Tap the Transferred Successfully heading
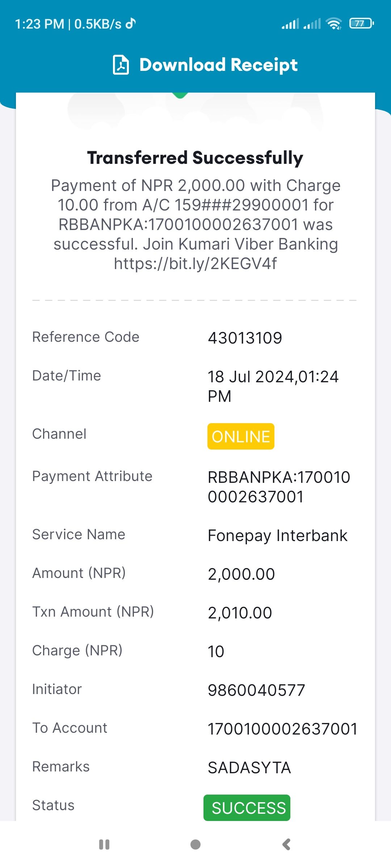Screen dimensions: 391x868 click(195, 158)
